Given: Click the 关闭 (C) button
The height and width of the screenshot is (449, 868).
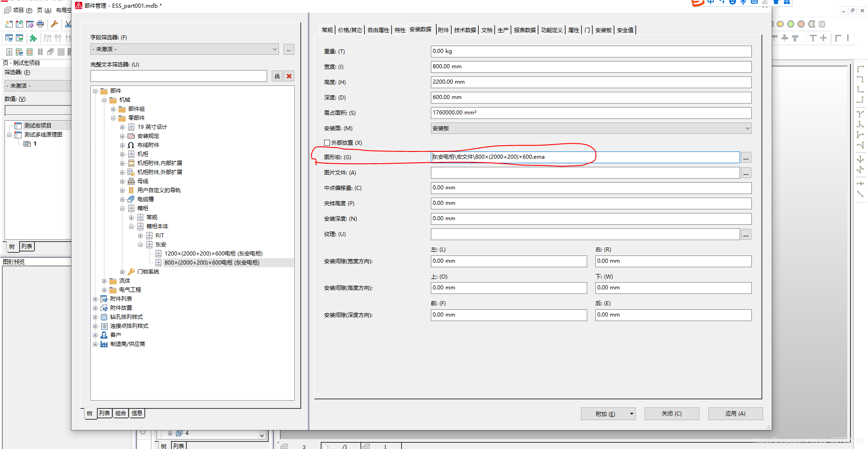Looking at the screenshot, I should 671,414.
